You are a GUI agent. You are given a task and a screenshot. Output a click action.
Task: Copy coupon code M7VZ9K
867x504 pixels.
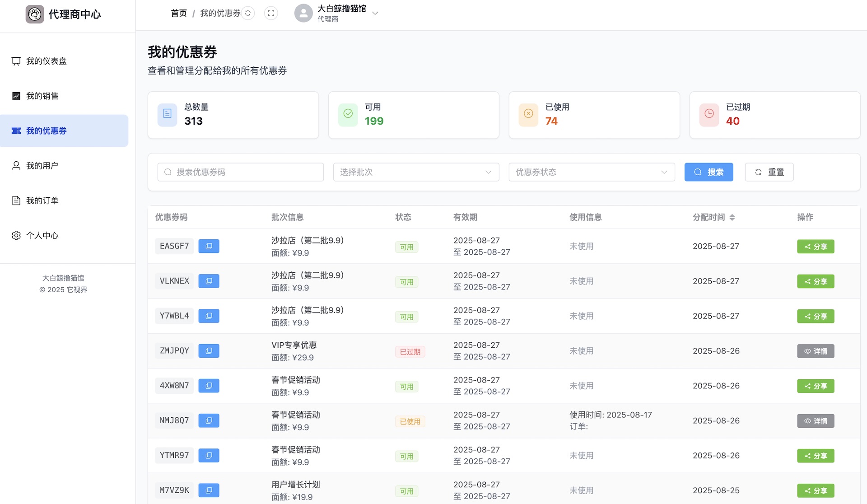pos(209,490)
